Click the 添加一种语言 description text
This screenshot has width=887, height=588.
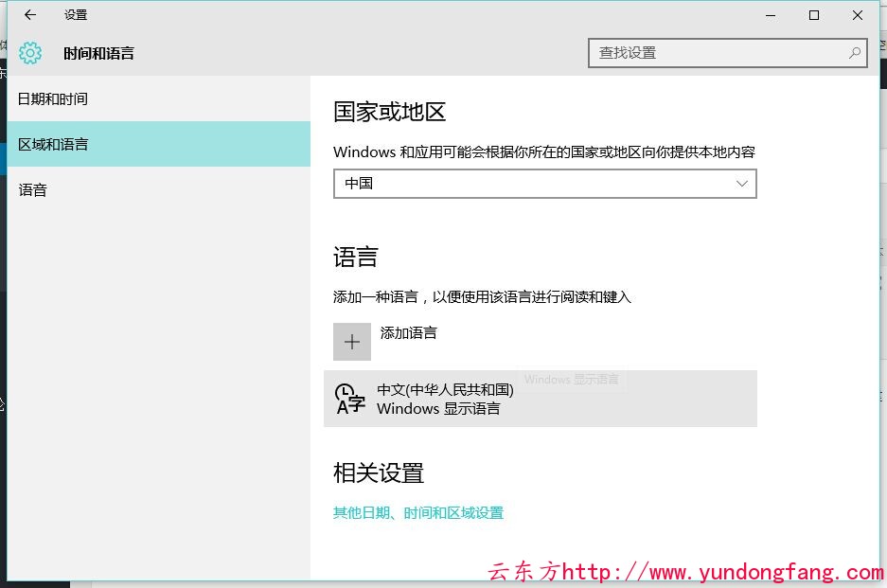click(482, 297)
